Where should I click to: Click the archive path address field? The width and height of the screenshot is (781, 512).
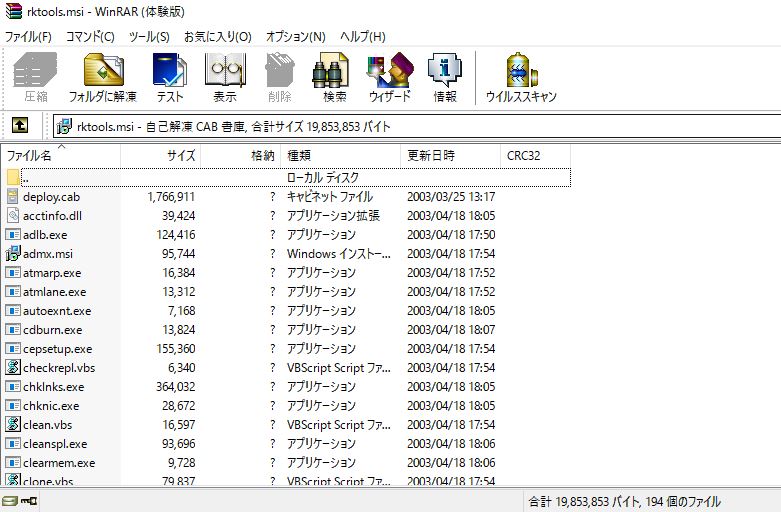pyautogui.click(x=417, y=127)
